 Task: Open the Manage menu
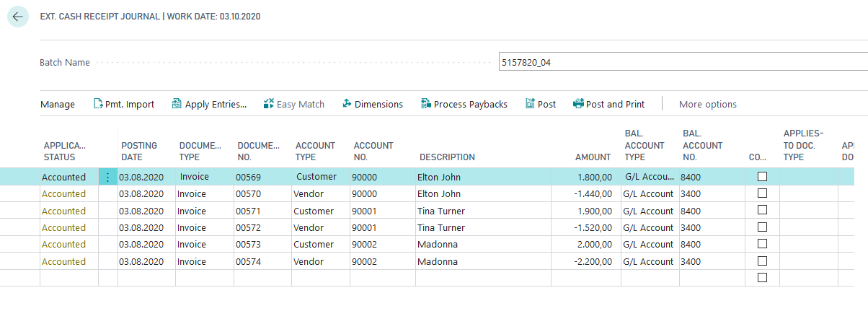(58, 104)
